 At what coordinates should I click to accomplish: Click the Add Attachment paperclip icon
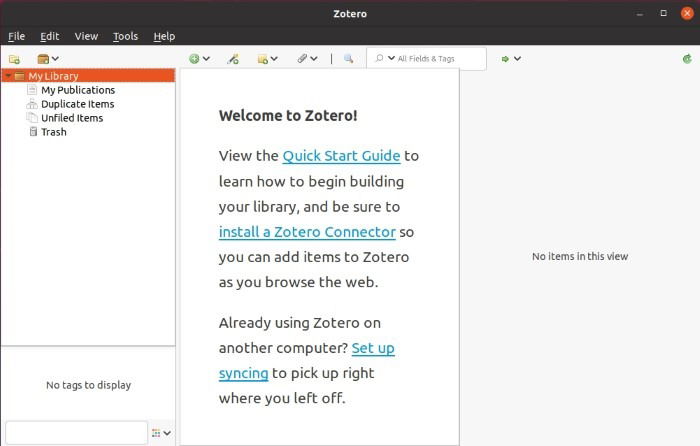302,58
